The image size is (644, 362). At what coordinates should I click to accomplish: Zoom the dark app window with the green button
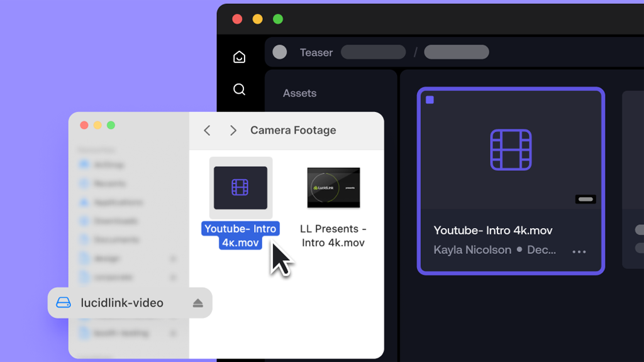click(x=278, y=19)
